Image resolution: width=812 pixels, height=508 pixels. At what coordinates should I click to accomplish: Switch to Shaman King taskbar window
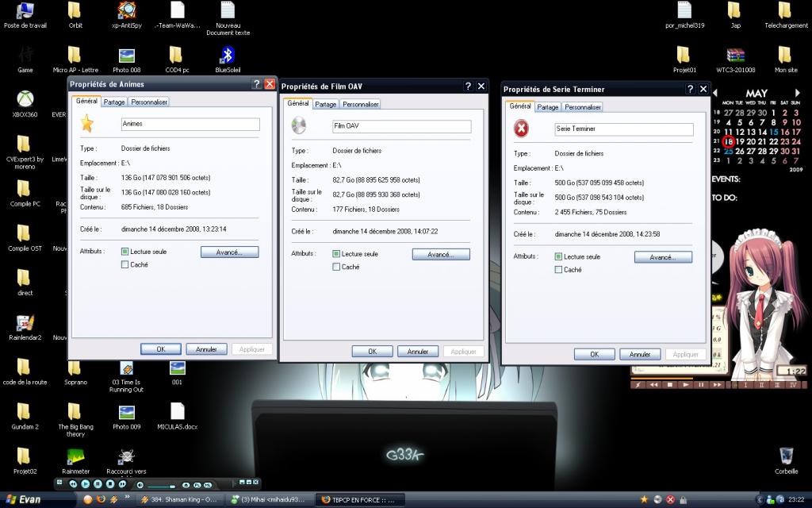coord(181,500)
